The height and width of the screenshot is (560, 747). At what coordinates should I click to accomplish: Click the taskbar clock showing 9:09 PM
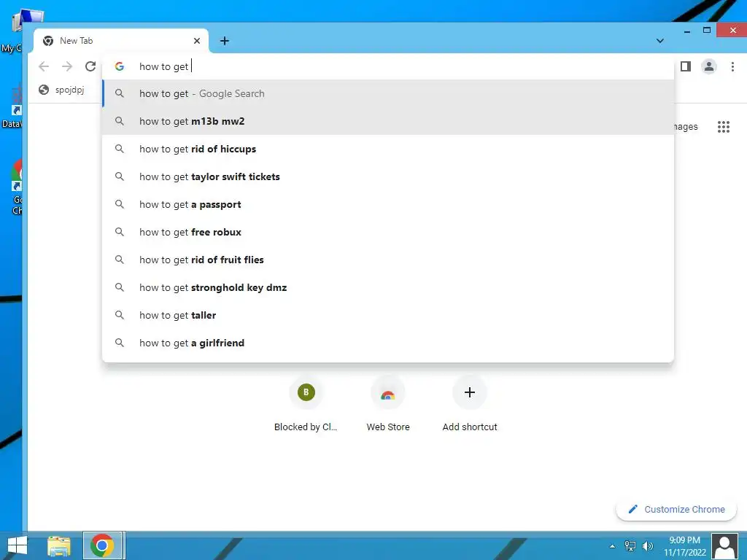(684, 546)
